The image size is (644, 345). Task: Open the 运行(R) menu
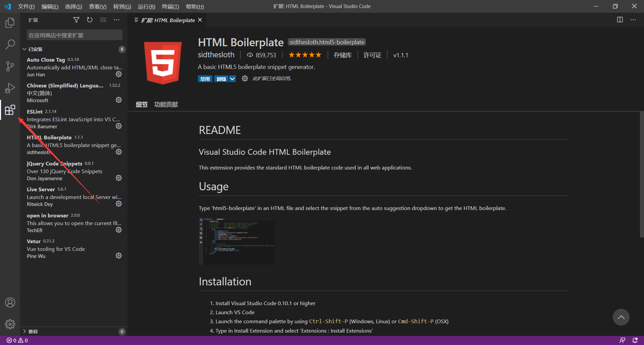[x=147, y=6]
